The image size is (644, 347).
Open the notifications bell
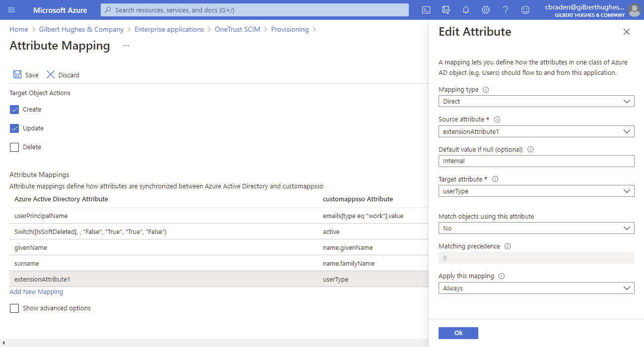click(x=465, y=9)
